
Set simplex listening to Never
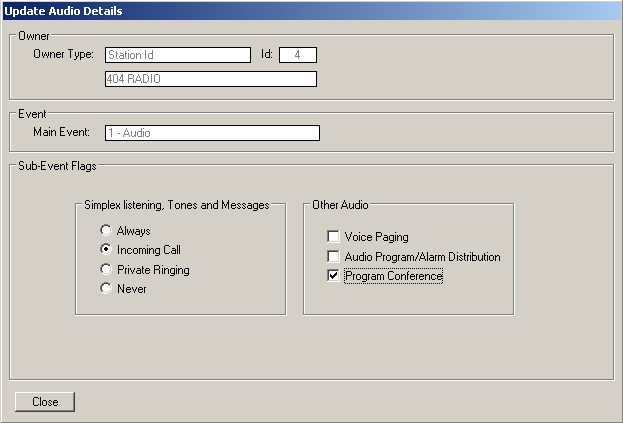pos(106,289)
